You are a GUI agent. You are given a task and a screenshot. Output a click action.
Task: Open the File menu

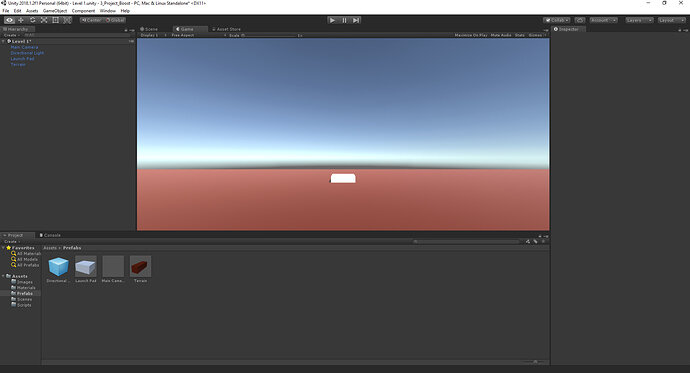(6, 11)
